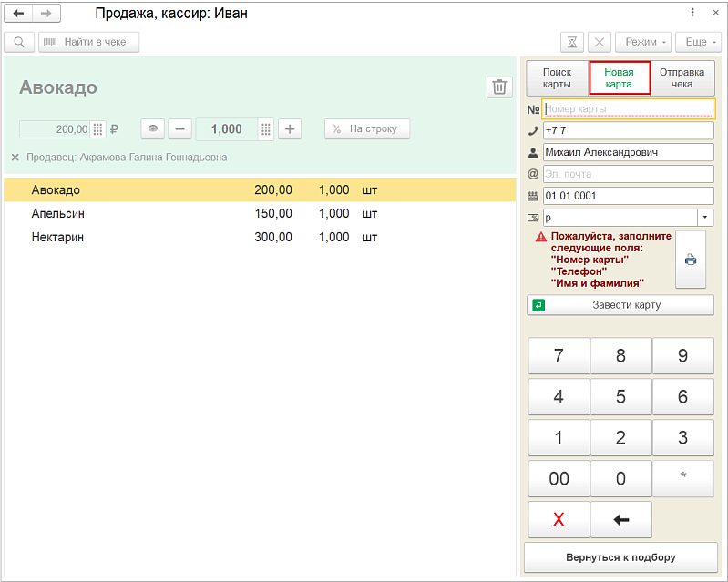Screen dimensions: 728x582
Task: Switch to the 'Поиск карты' tab
Action: (x=557, y=78)
